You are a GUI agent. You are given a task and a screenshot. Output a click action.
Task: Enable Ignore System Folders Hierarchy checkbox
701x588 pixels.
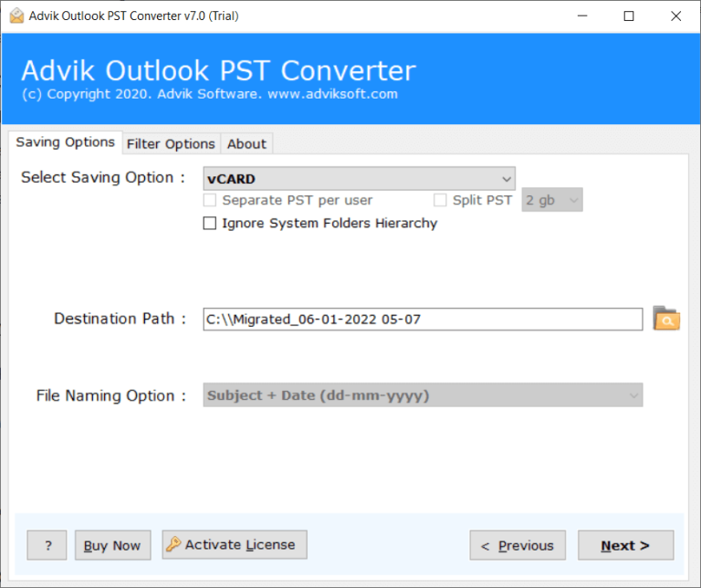(210, 224)
